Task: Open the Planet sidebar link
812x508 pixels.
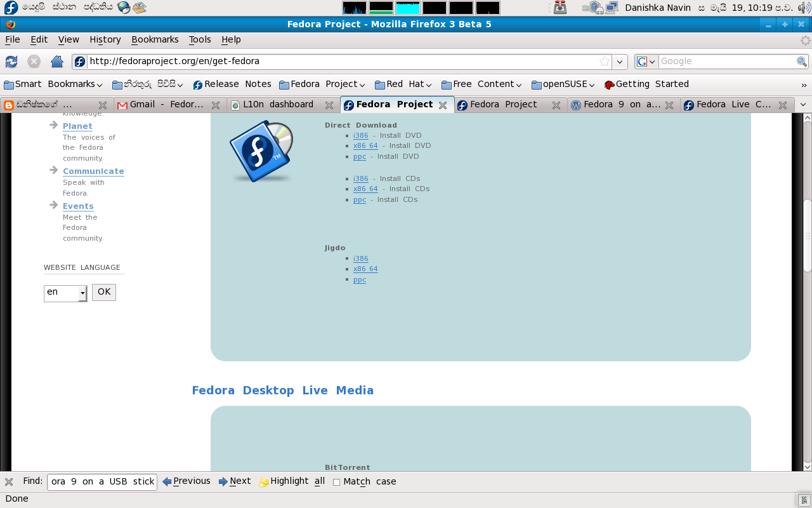Action: click(x=77, y=126)
